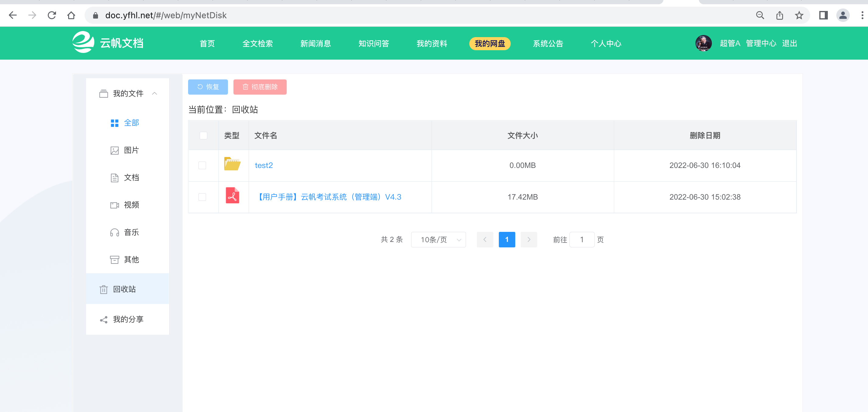Show 全部 files
868x412 pixels.
[127, 123]
